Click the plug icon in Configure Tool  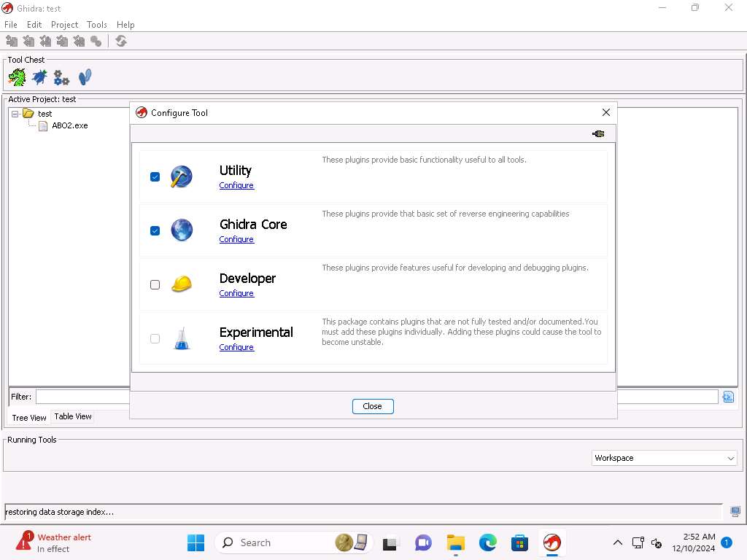tap(598, 133)
